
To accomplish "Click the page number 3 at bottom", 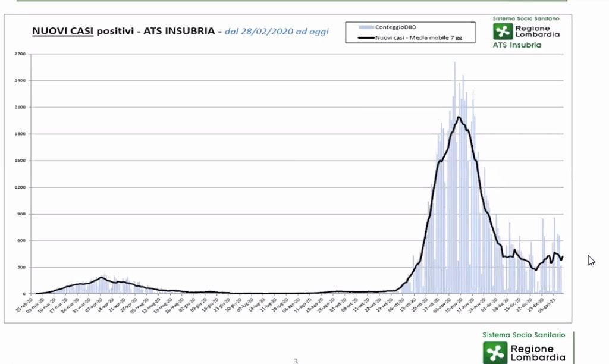I will [296, 360].
